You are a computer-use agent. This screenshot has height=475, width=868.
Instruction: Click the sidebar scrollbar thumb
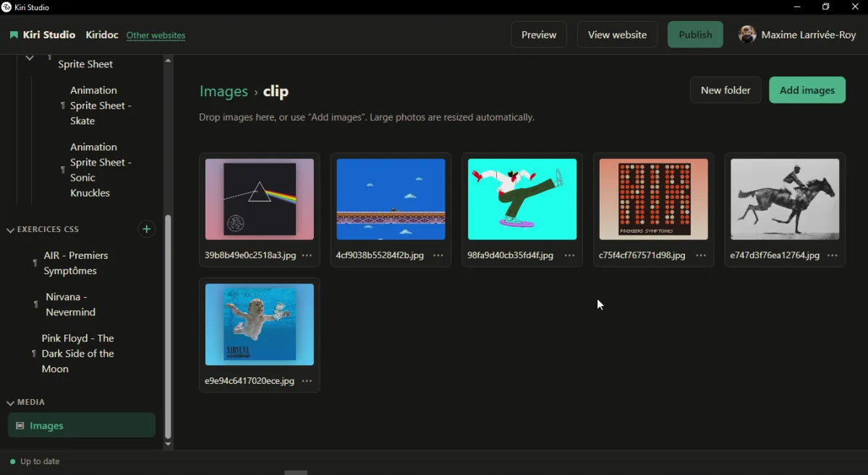point(168,327)
